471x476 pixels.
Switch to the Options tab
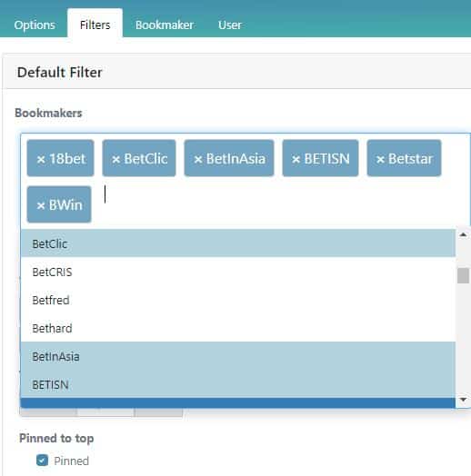pyautogui.click(x=35, y=25)
